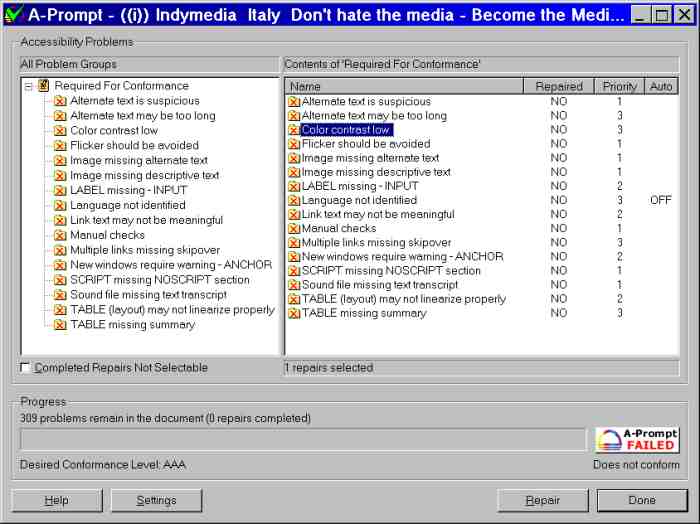The width and height of the screenshot is (700, 524).
Task: Sort list by the Repaired column header
Action: [558, 86]
